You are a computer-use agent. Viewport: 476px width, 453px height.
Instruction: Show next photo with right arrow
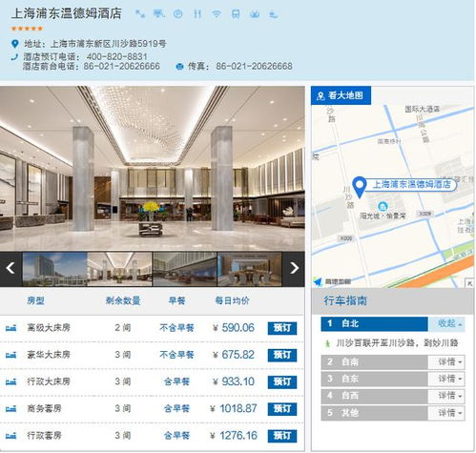294,268
